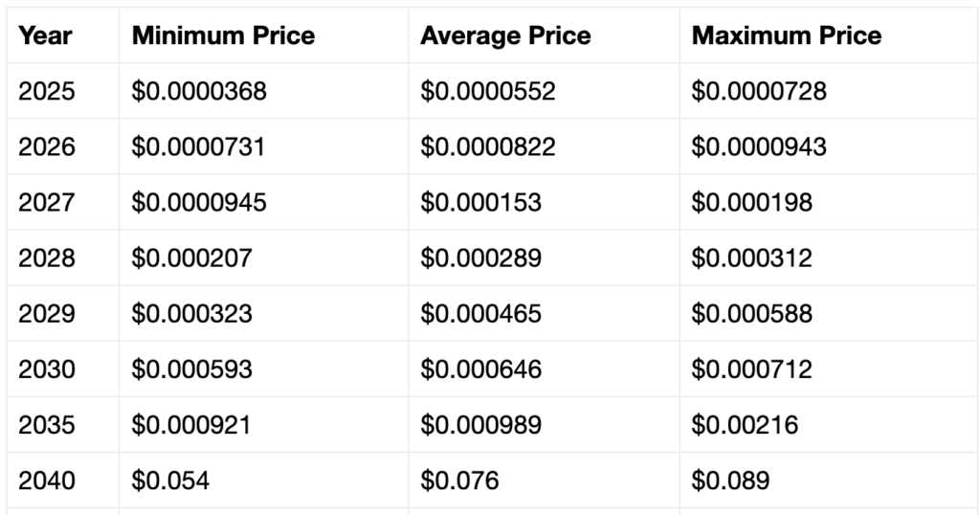Screen dimensions: 980x515
Task: Click the 2029 year cell
Action: [x=46, y=314]
